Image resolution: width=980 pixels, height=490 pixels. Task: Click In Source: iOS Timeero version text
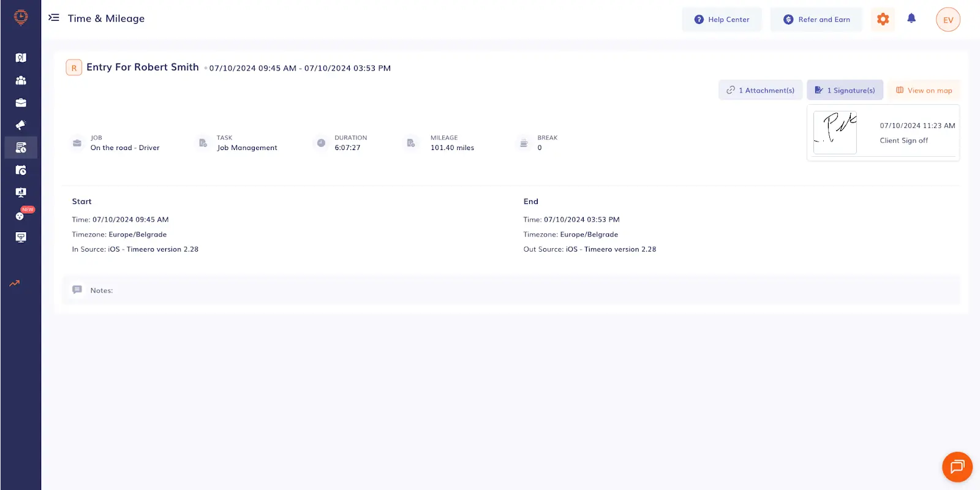135,249
